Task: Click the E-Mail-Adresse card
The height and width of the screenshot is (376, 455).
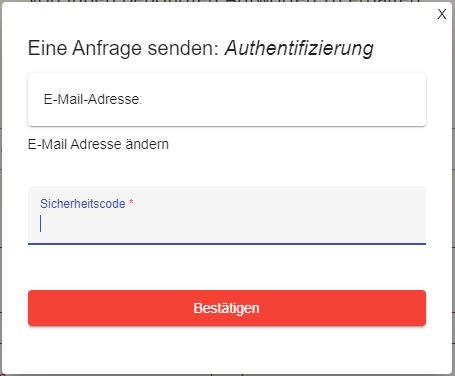Action: (227, 99)
